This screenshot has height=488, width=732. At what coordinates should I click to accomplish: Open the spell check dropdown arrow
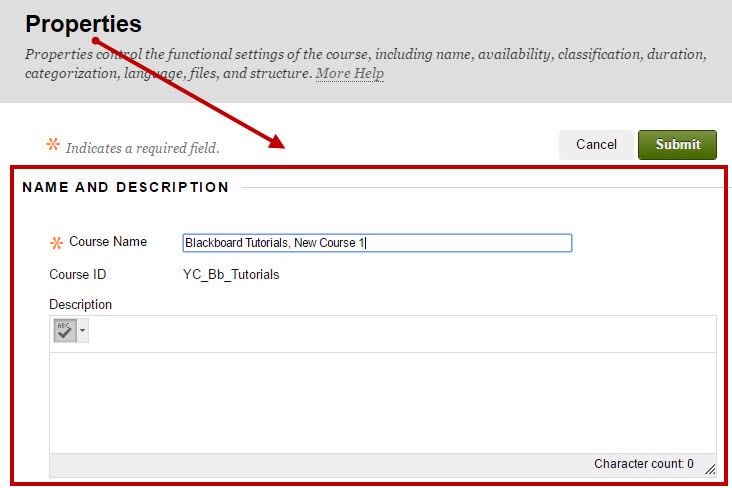pos(82,331)
